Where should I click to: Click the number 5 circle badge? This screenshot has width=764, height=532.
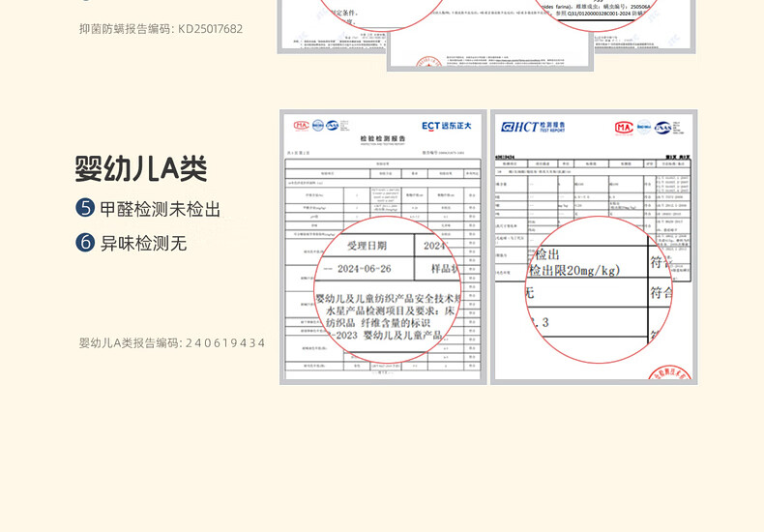pyautogui.click(x=85, y=208)
